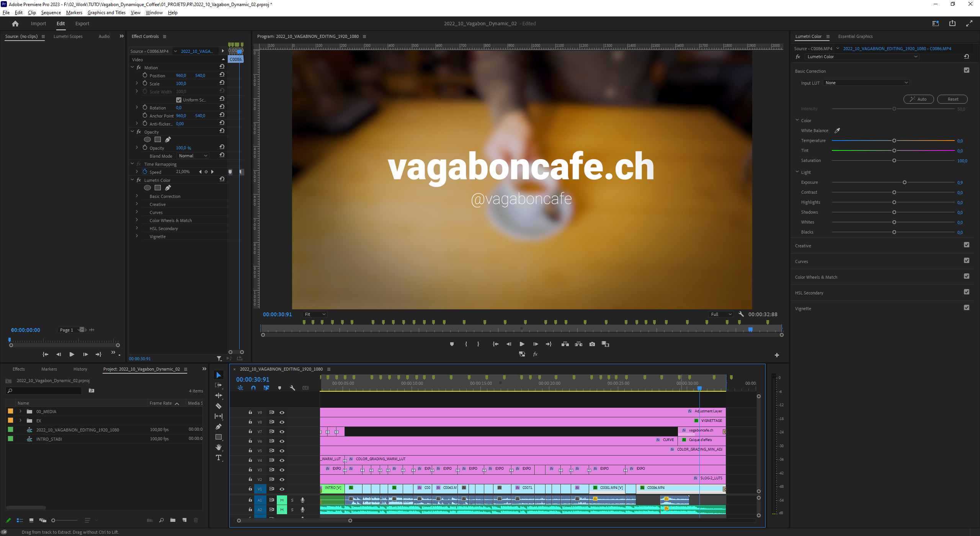Select the Pen tool in tools panel
The width and height of the screenshot is (980, 536).
pyautogui.click(x=219, y=427)
